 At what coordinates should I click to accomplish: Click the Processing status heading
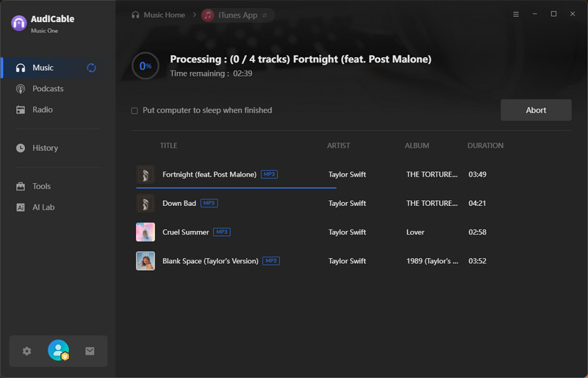(301, 60)
